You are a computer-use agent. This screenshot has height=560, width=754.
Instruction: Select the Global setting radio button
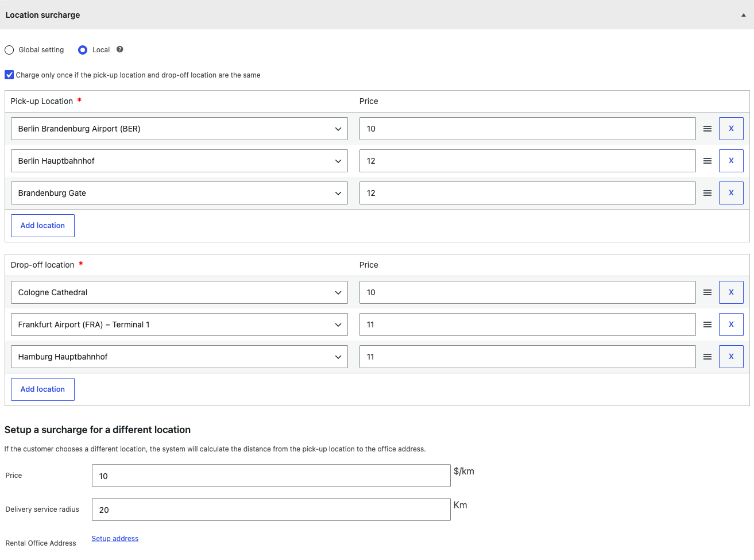coord(9,50)
